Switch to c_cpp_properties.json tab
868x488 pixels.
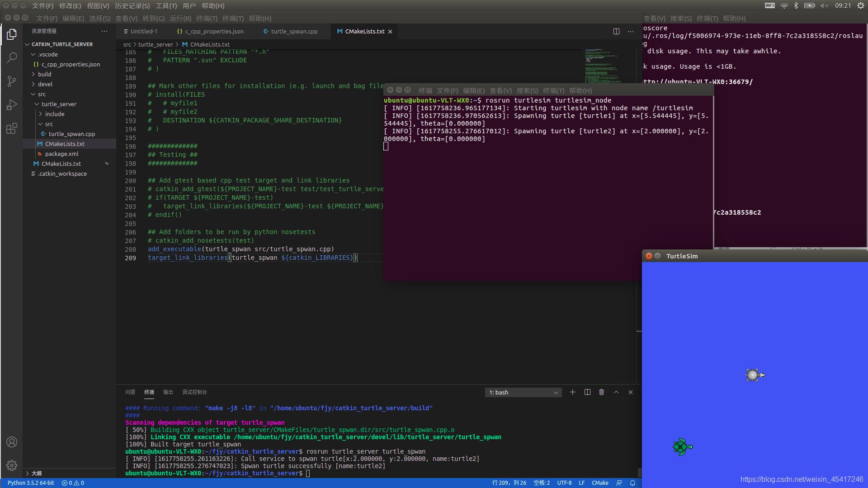[x=214, y=32]
